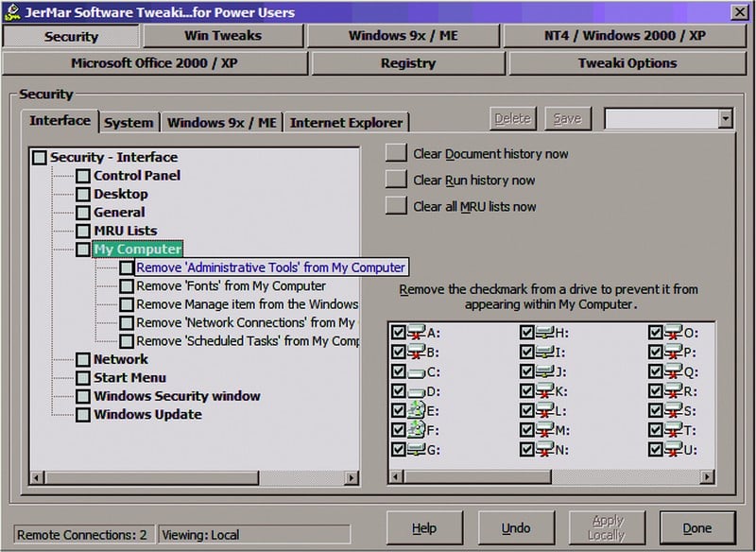Viewport: 756px width, 552px height.
Task: Click the Clear Run history now button
Action: 396,180
